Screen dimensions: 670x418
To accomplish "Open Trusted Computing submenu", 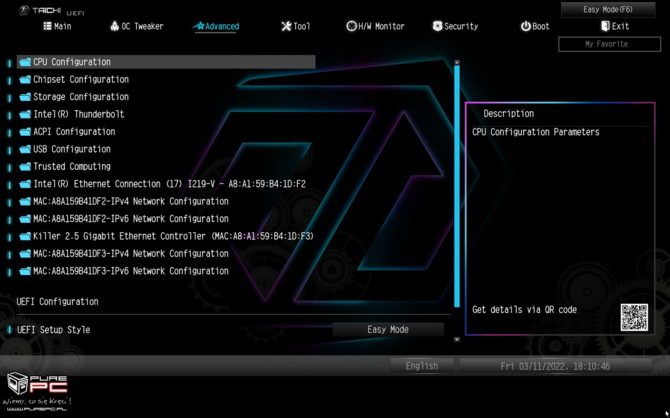I will [72, 167].
